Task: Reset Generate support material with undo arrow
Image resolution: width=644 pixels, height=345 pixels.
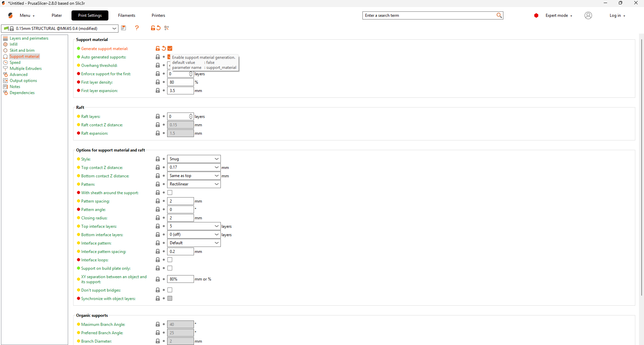Action: 164,49
